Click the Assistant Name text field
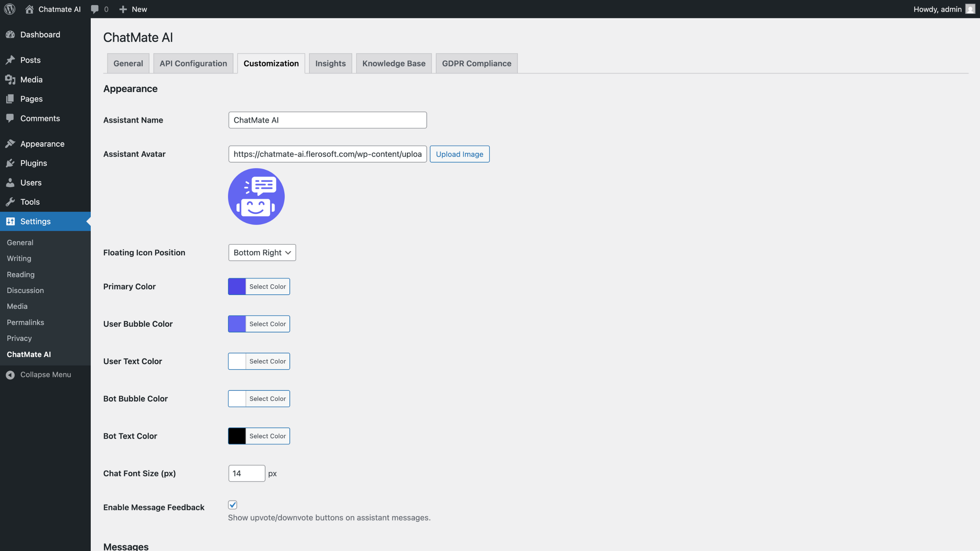 pos(327,120)
